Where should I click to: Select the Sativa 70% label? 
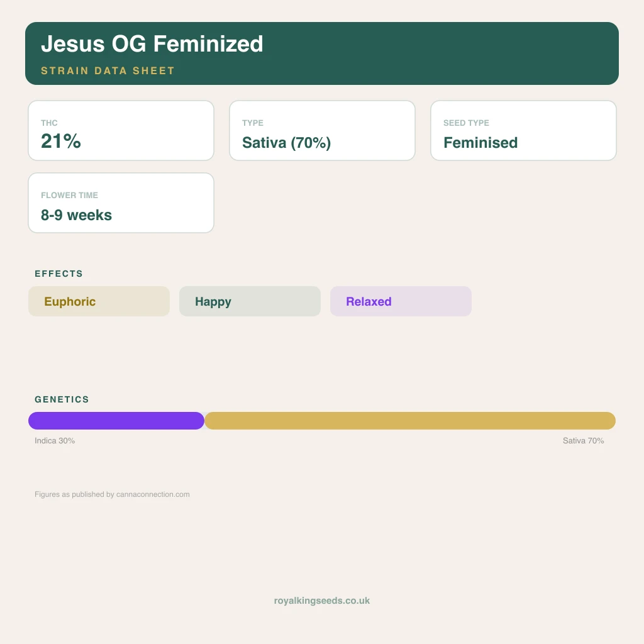click(x=583, y=441)
